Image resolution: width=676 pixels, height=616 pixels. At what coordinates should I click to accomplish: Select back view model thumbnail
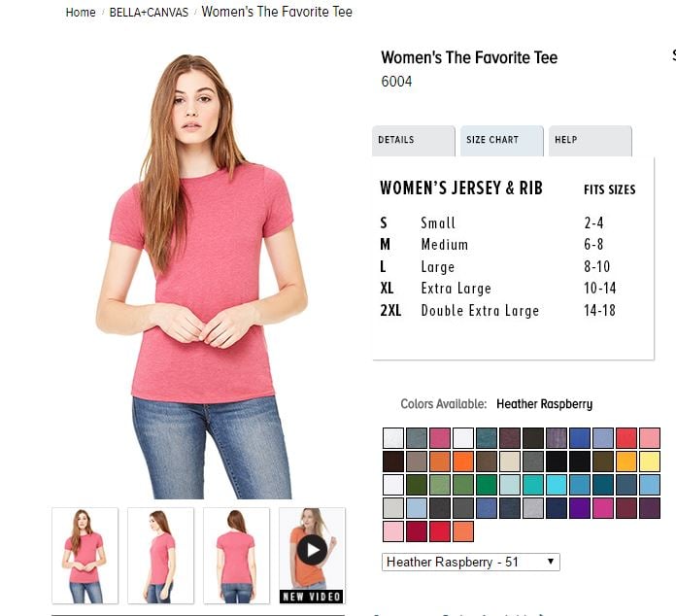(236, 556)
